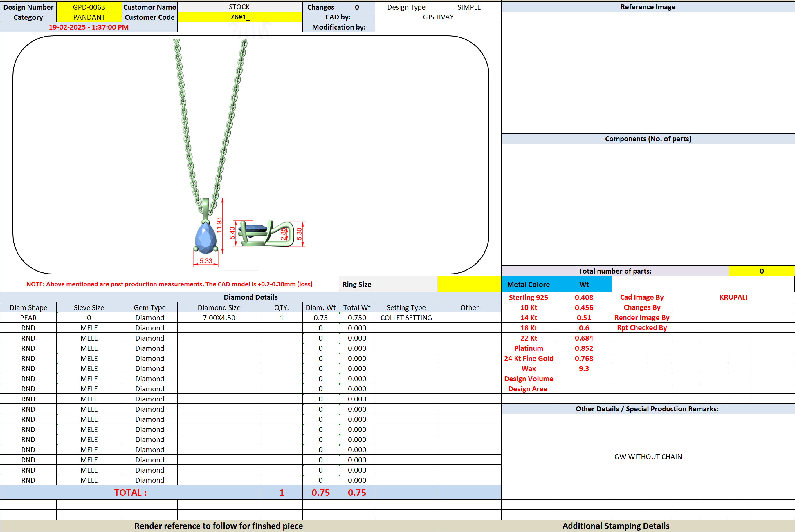
Task: Select the date stamp 19-02-2025 - 1:37:00 PM
Action: click(x=89, y=27)
